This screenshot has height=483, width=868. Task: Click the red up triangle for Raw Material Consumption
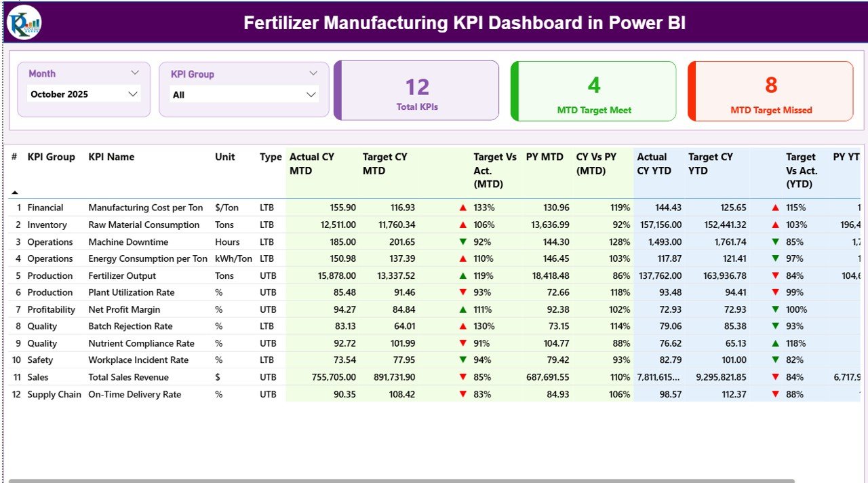click(x=464, y=225)
